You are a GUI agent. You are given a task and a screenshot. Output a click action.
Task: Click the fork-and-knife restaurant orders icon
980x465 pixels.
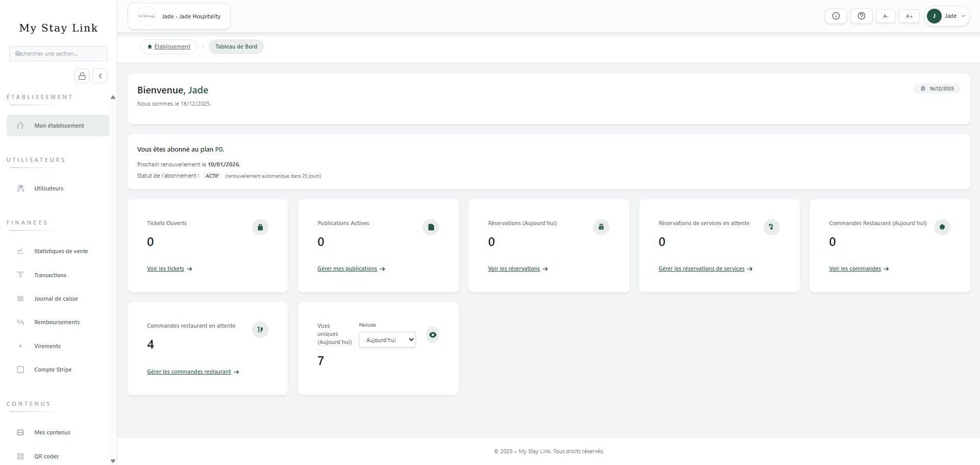[260, 330]
